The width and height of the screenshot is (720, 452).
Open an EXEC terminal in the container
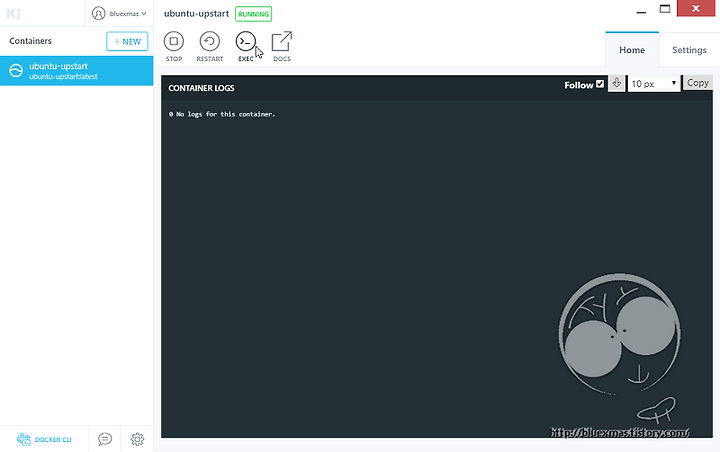(x=246, y=46)
